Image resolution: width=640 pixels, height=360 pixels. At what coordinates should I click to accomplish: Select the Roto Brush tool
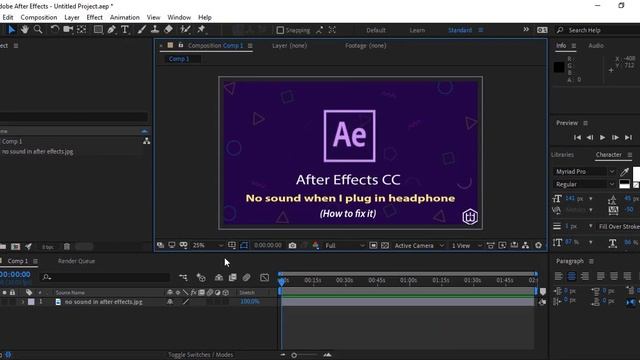click(x=185, y=29)
